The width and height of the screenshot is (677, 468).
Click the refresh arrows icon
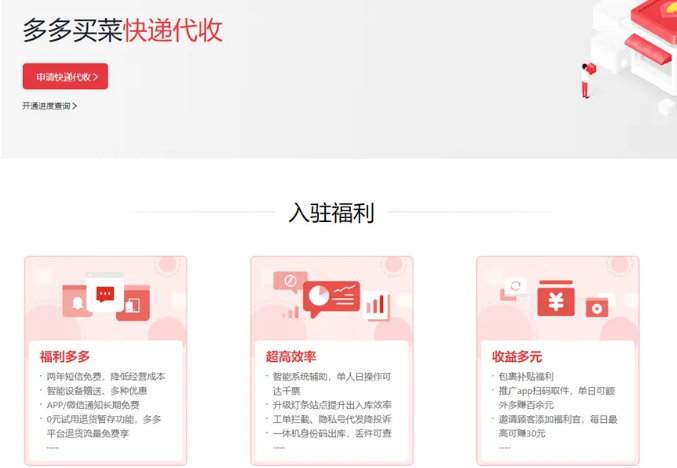[x=516, y=287]
